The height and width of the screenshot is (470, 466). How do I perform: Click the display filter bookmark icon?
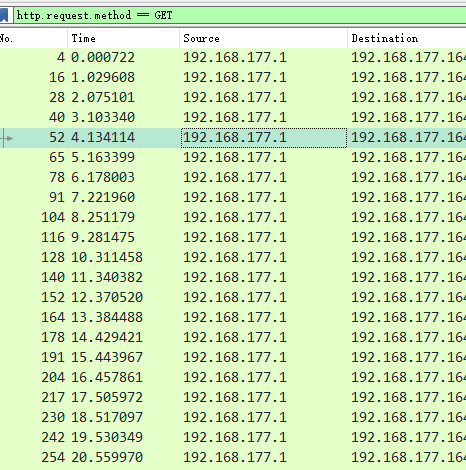[x=3, y=15]
